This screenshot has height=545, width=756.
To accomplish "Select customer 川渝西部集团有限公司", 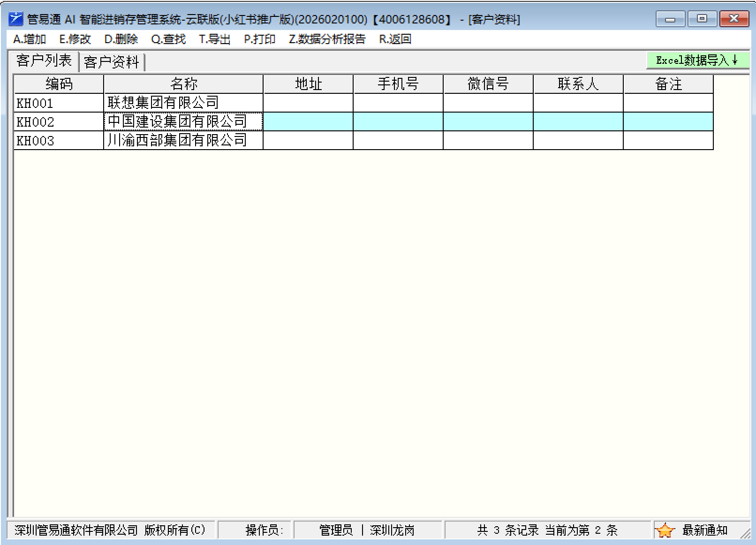I will coord(177,140).
